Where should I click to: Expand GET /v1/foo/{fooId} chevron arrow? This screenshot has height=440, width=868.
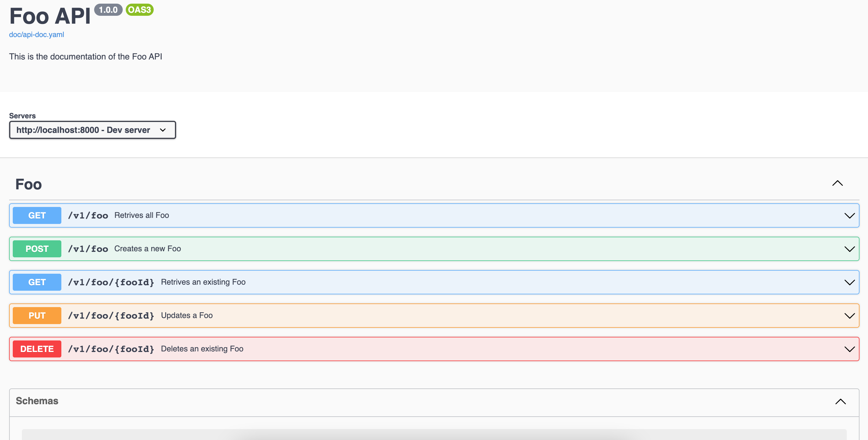click(x=849, y=282)
